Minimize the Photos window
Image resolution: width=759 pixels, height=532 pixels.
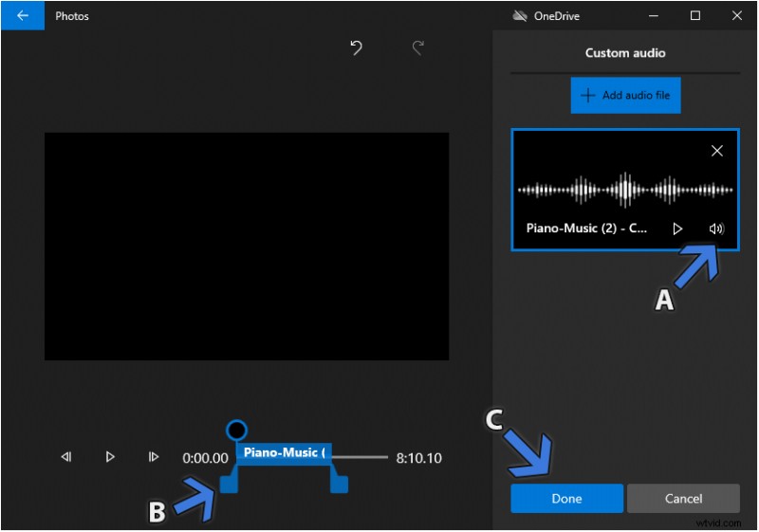coord(654,16)
